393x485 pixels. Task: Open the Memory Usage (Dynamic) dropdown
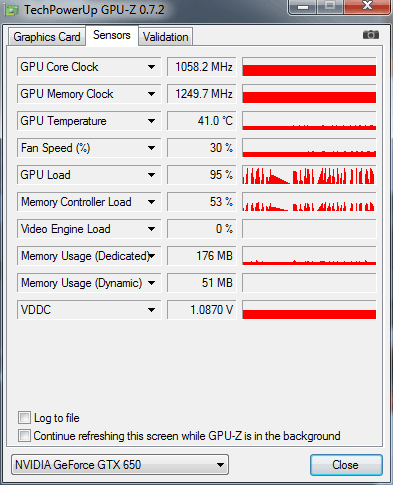point(151,283)
